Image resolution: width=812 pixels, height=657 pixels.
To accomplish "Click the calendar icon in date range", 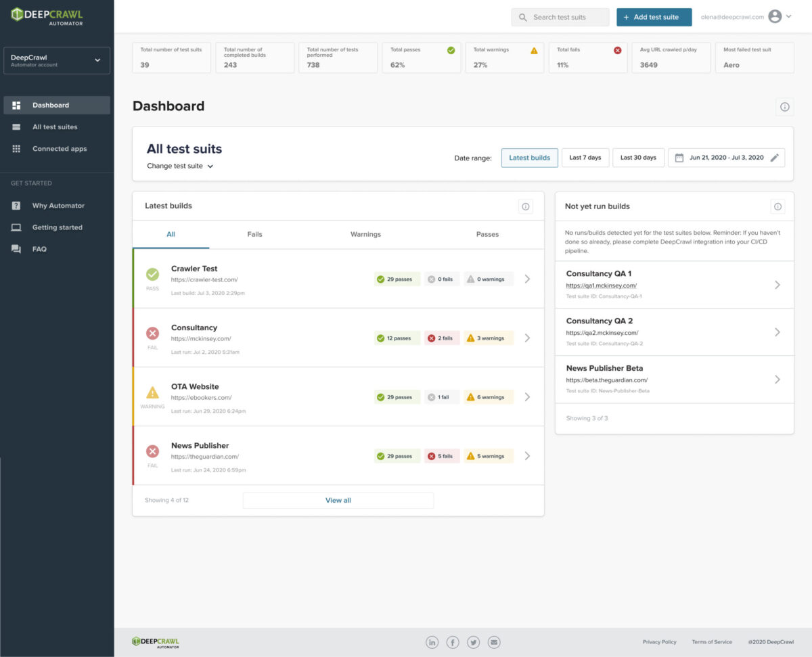I will 679,158.
